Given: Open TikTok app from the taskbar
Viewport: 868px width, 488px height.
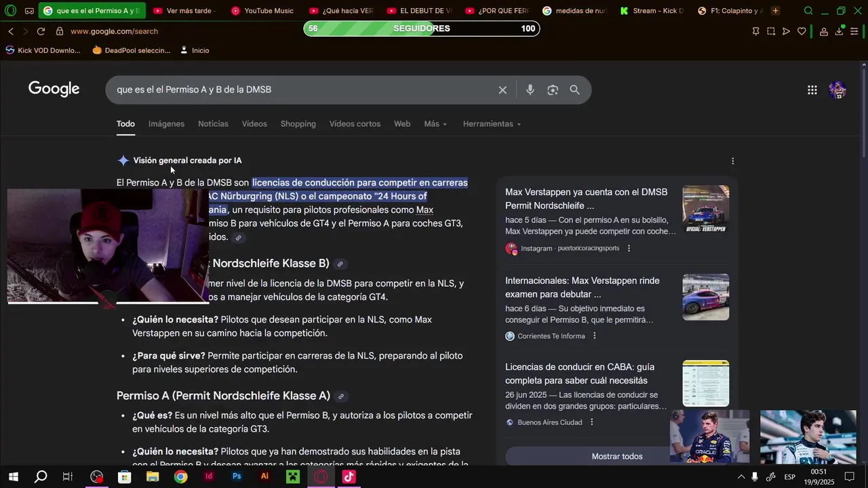Looking at the screenshot, I should click(349, 477).
